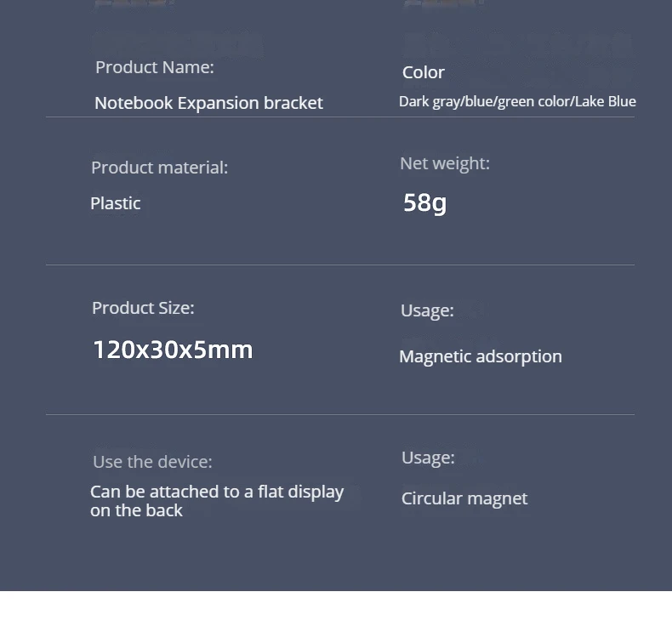Select the "58g" weight value
672x626 pixels.
[424, 202]
